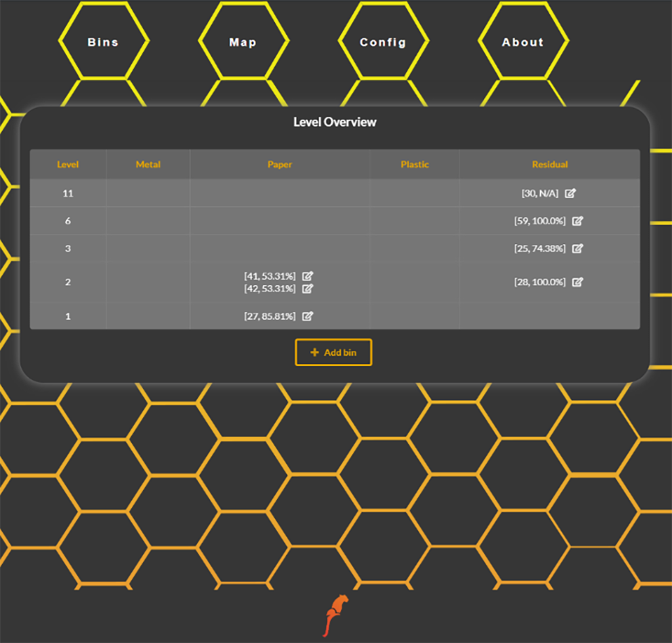Edit Paper bin 42 on level 2
The height and width of the screenshot is (643, 672).
coord(307,289)
